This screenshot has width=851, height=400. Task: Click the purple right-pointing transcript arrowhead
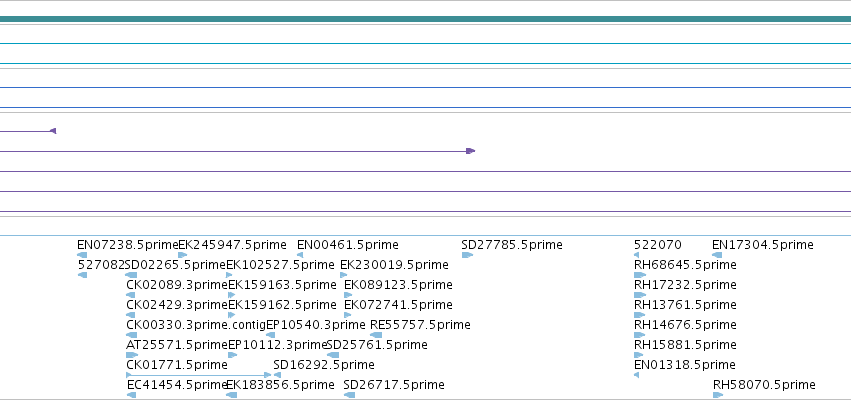[471, 151]
